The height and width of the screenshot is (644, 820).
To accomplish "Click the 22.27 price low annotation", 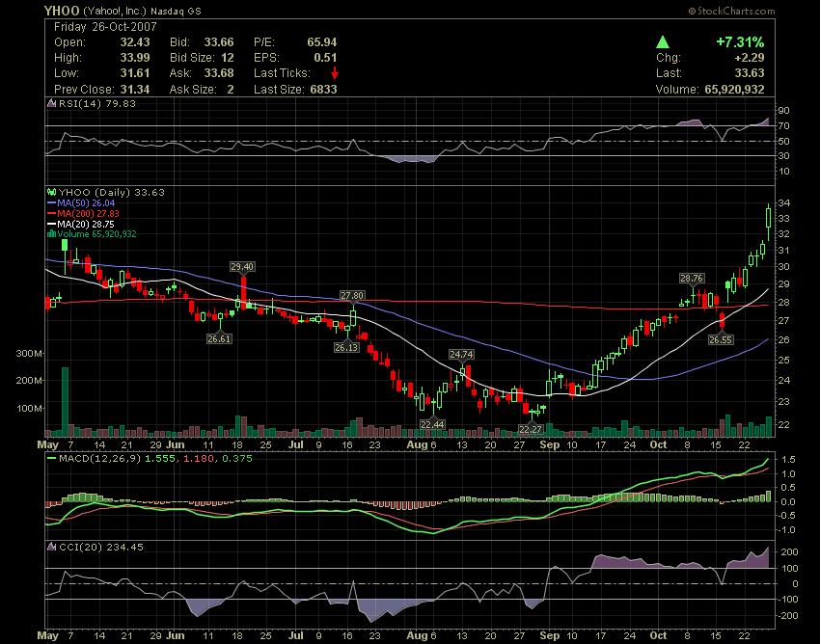I will coord(531,429).
